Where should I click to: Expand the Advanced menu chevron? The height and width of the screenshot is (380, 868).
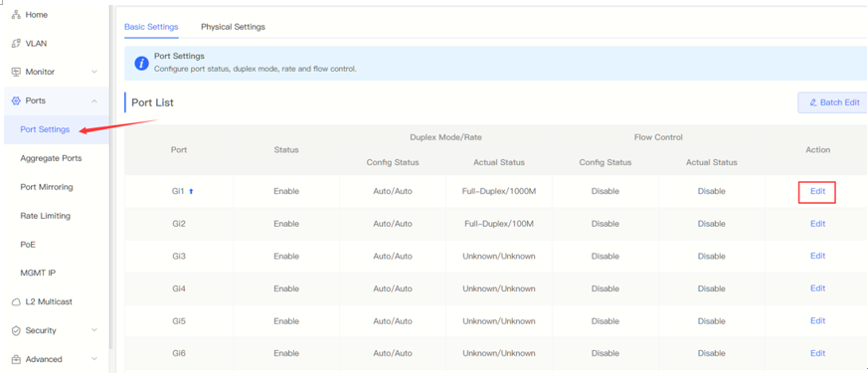click(x=94, y=359)
